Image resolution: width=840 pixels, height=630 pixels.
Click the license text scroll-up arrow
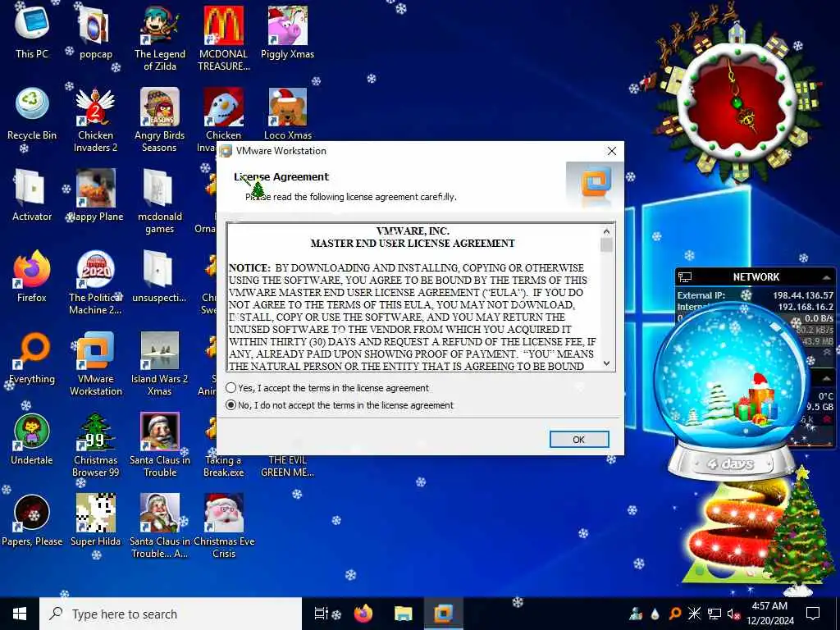point(606,231)
